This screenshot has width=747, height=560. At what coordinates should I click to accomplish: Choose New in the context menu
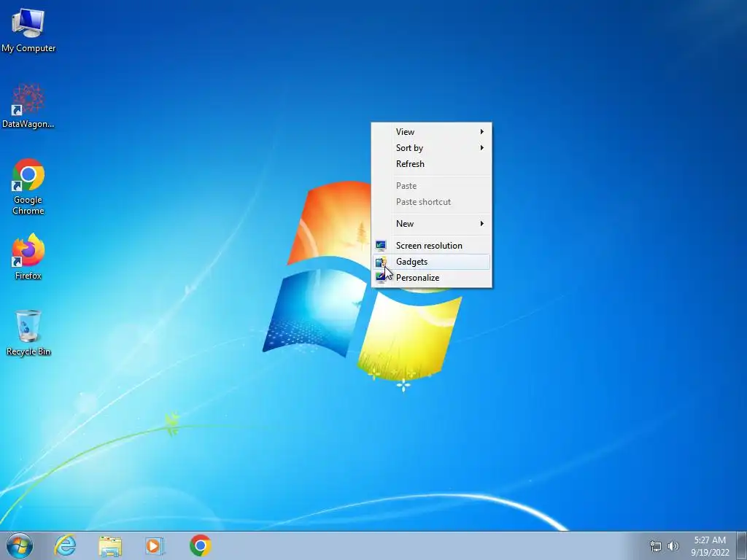[x=432, y=224]
